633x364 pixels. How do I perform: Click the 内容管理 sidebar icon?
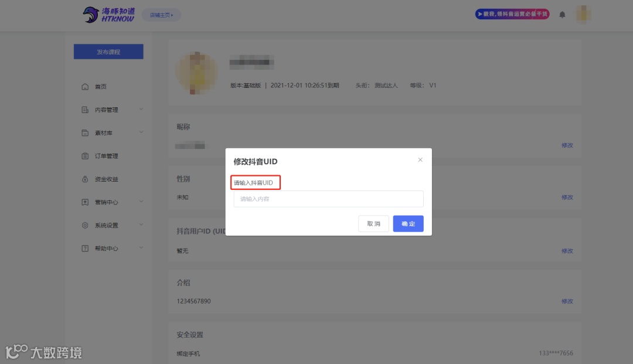(85, 110)
